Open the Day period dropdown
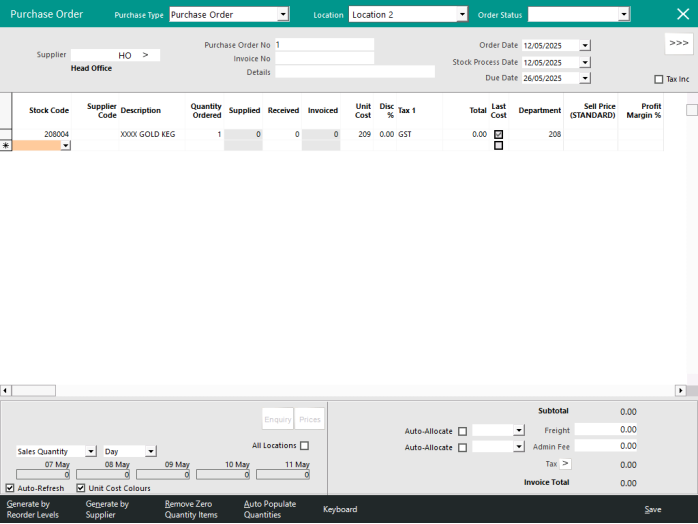The image size is (698, 524). click(x=151, y=451)
